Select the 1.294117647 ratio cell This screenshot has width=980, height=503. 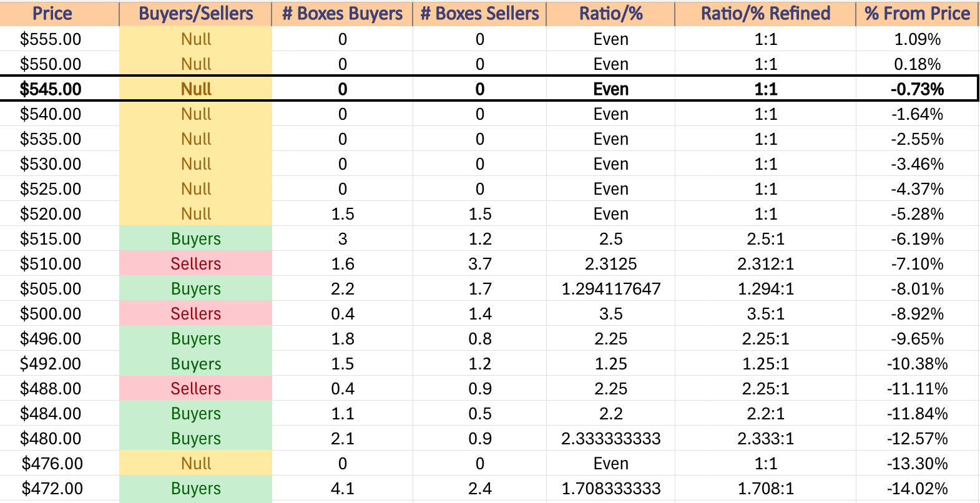pyautogui.click(x=610, y=288)
